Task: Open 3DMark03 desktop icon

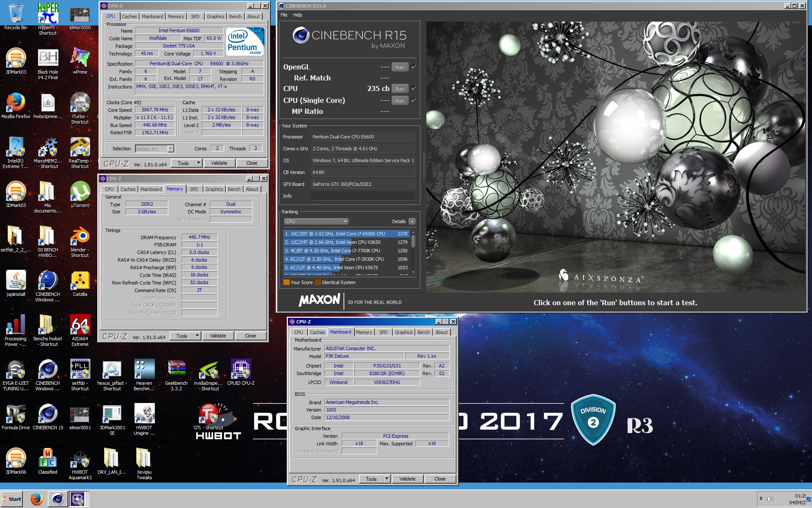Action: tap(16, 61)
